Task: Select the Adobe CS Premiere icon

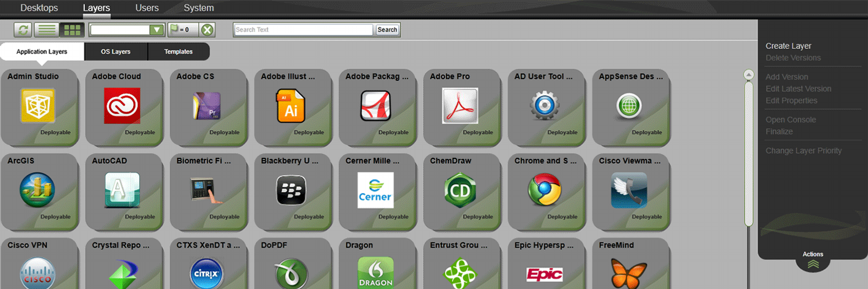Action: (x=207, y=106)
